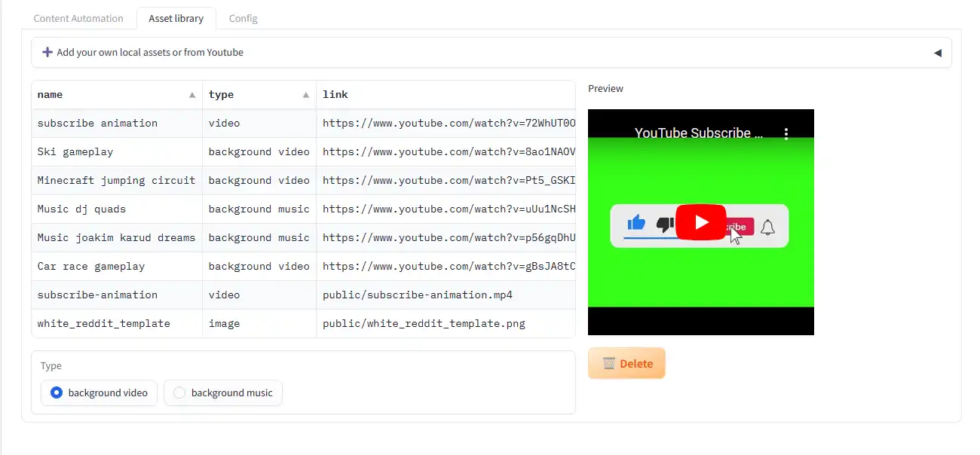
Task: Click the image type cell for white_reddit_template
Action: pyautogui.click(x=259, y=324)
